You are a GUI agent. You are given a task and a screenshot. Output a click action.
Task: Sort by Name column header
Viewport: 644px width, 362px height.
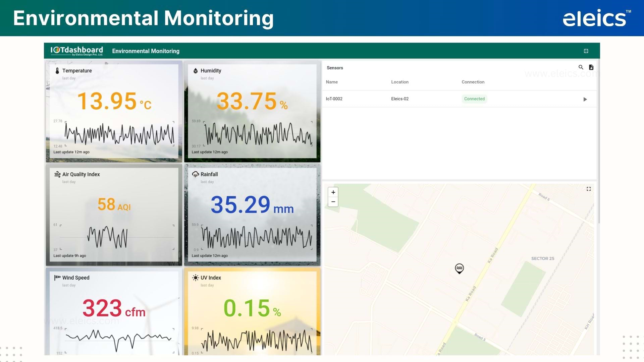pos(332,82)
